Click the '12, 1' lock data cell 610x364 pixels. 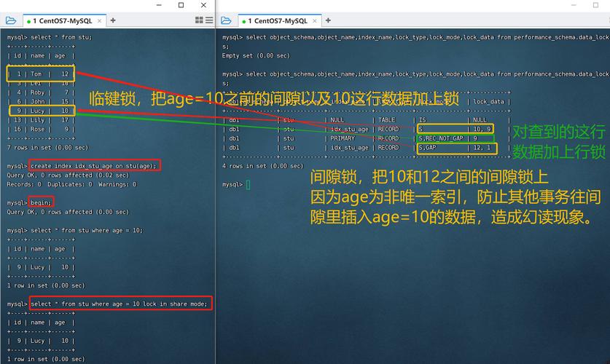pyautogui.click(x=482, y=148)
